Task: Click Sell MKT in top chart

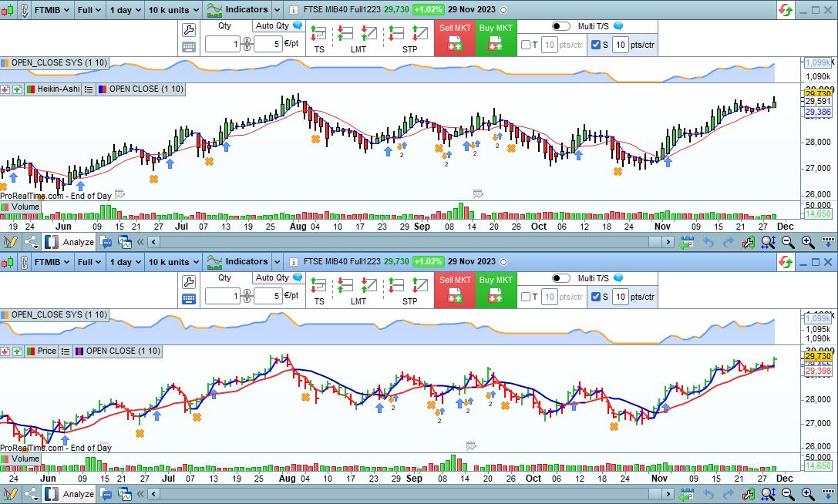Action: [x=455, y=38]
